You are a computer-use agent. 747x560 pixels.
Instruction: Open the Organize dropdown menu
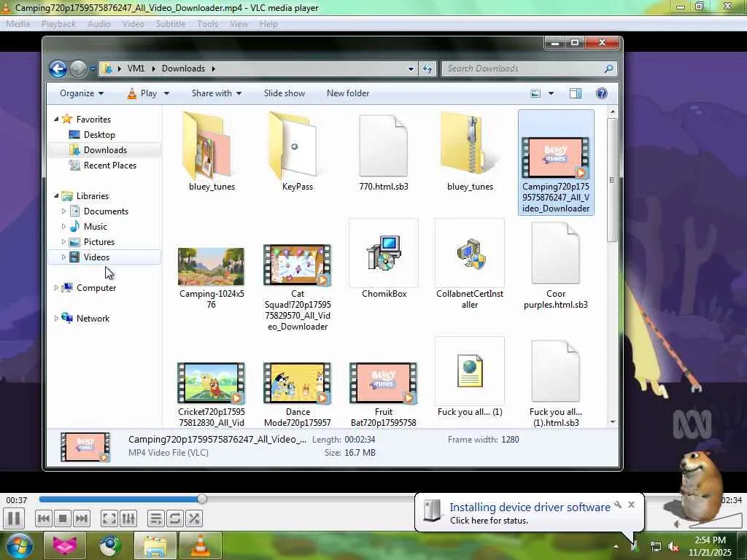click(x=82, y=93)
